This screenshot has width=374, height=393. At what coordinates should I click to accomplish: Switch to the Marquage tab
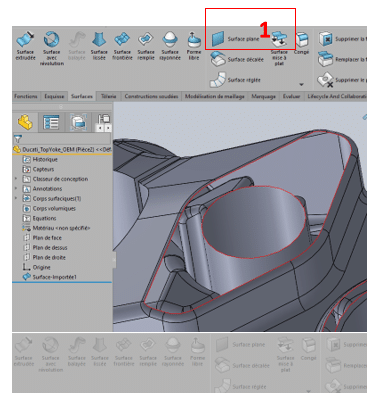[x=263, y=96]
